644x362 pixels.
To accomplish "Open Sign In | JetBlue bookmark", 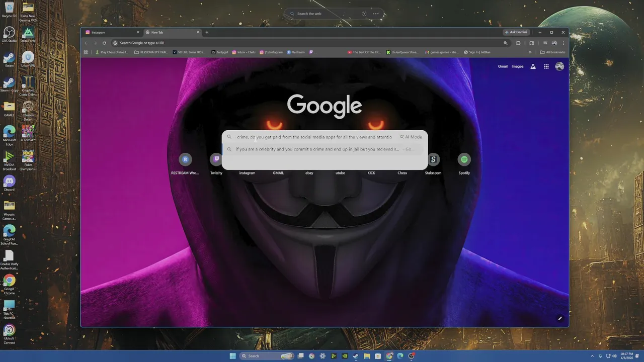I will (x=477, y=52).
